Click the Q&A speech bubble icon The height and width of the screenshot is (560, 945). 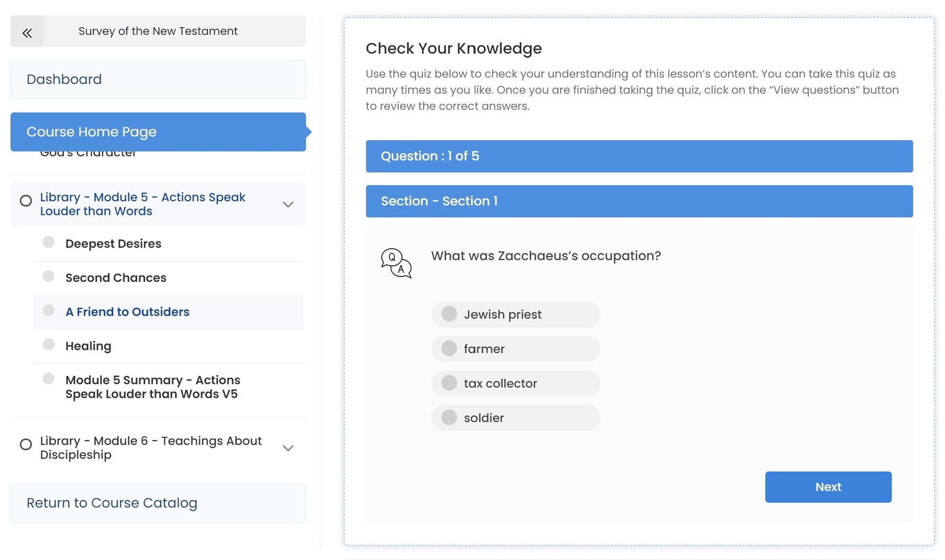point(396,263)
